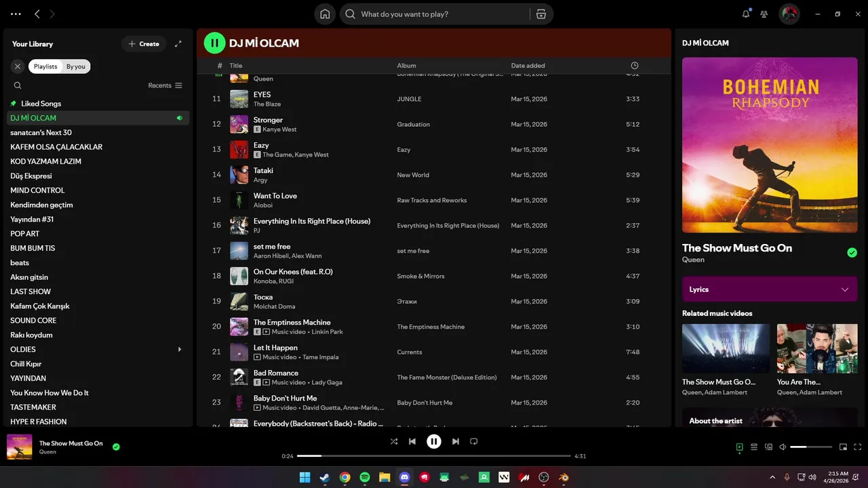Click The Show Must Go On title in the player bar
This screenshot has height=488, width=868.
pyautogui.click(x=71, y=443)
